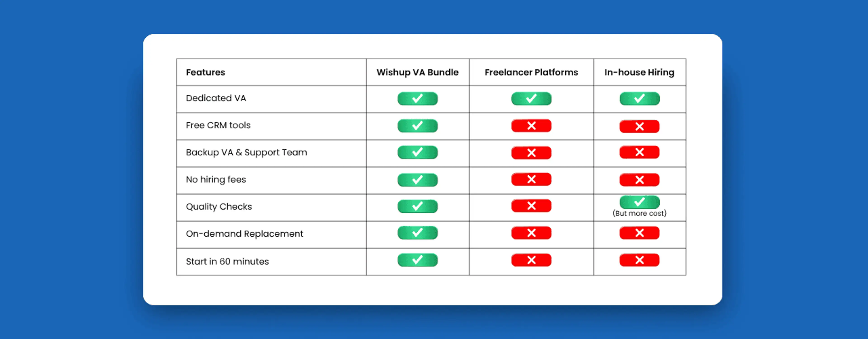Click green check for Freelancer Dedicated VA
868x339 pixels.
point(531,99)
